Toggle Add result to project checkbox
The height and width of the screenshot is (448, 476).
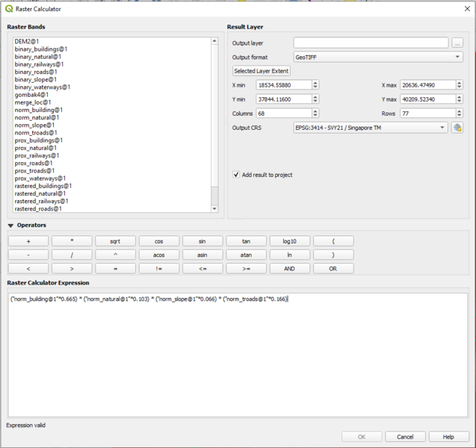pyautogui.click(x=236, y=175)
